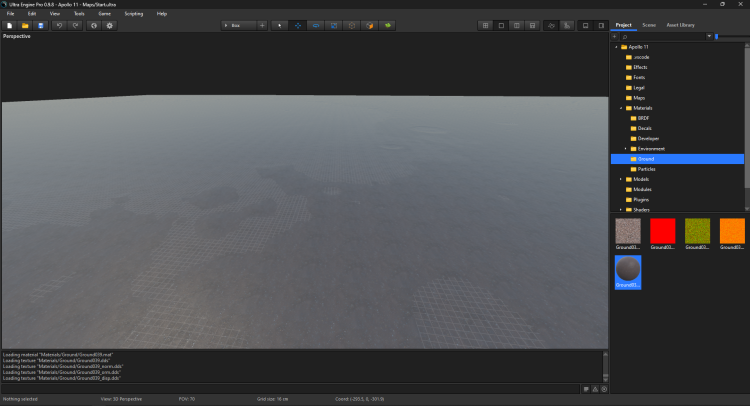
Task: Open the Box object type dropdown
Action: (239, 25)
